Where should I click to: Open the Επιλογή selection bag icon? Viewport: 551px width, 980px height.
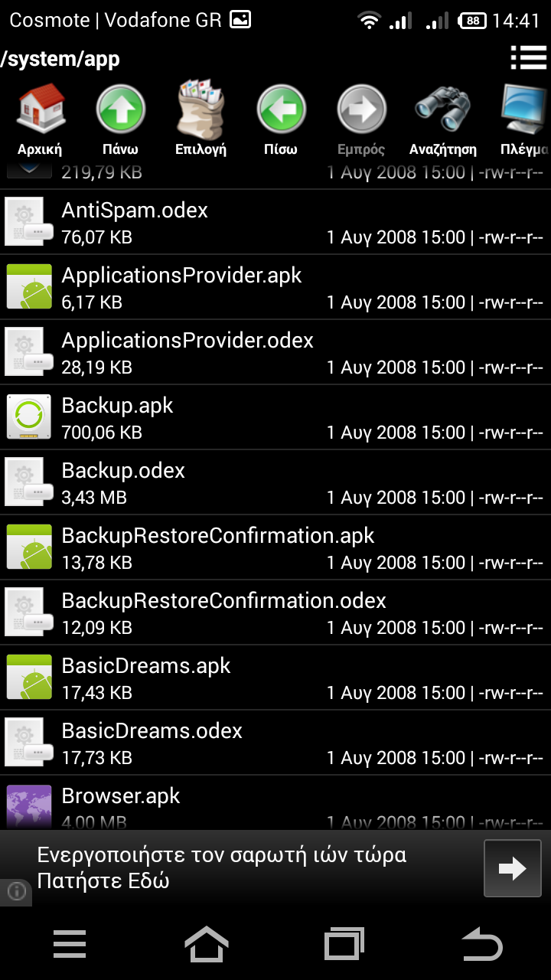pos(201,109)
